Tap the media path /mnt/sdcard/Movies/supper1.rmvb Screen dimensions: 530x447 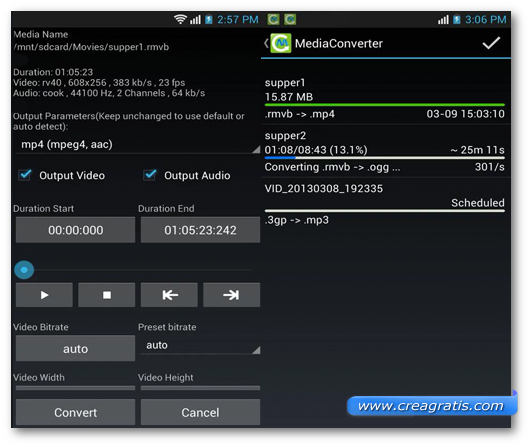(x=91, y=47)
